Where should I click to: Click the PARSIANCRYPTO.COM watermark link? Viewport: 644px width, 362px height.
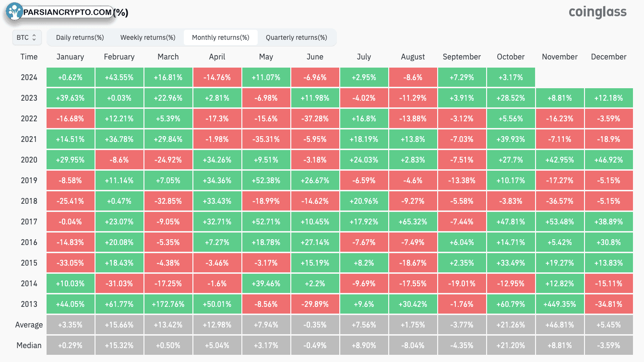[x=67, y=12]
